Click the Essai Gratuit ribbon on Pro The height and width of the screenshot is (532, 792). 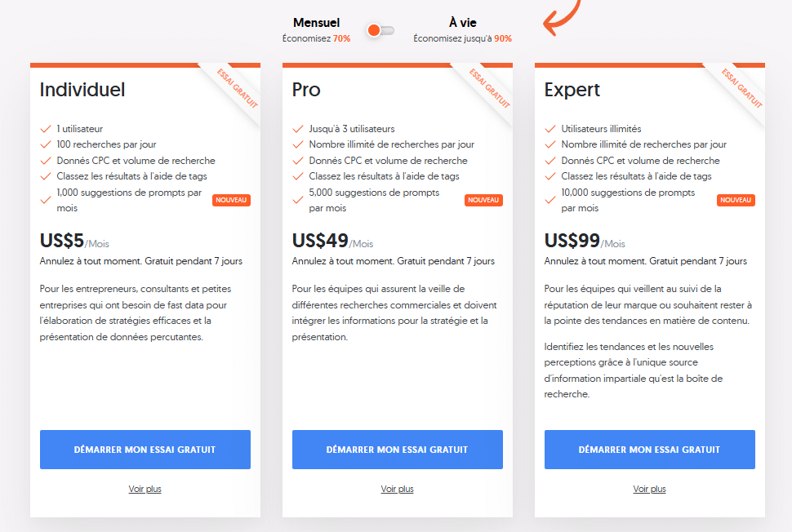click(490, 88)
